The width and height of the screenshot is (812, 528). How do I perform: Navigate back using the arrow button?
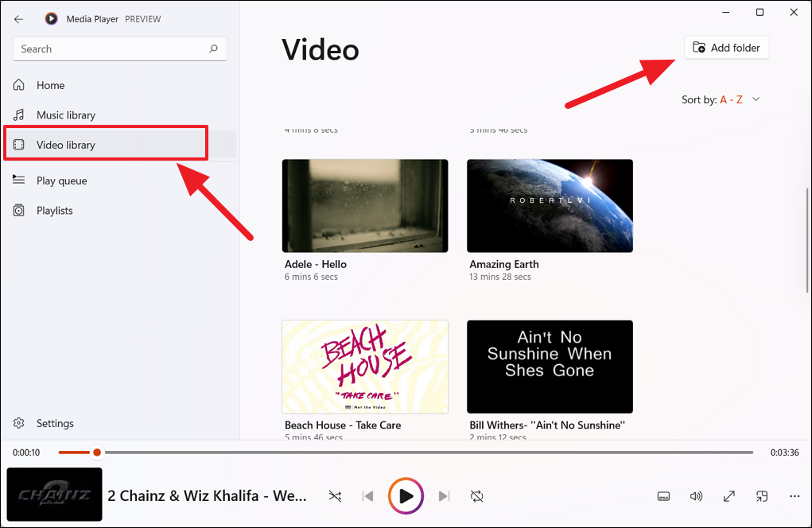tap(18, 18)
